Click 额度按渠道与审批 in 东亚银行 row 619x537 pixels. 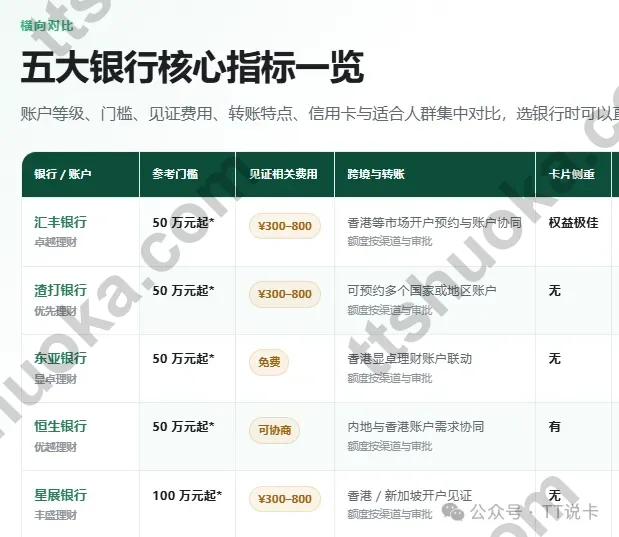click(x=390, y=378)
